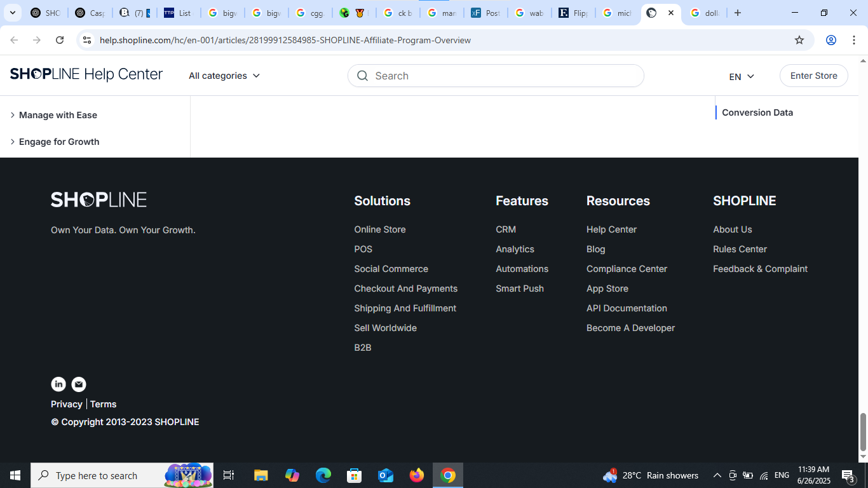Close the active SHOPLINE tab
This screenshot has width=868, height=488.
[671, 13]
